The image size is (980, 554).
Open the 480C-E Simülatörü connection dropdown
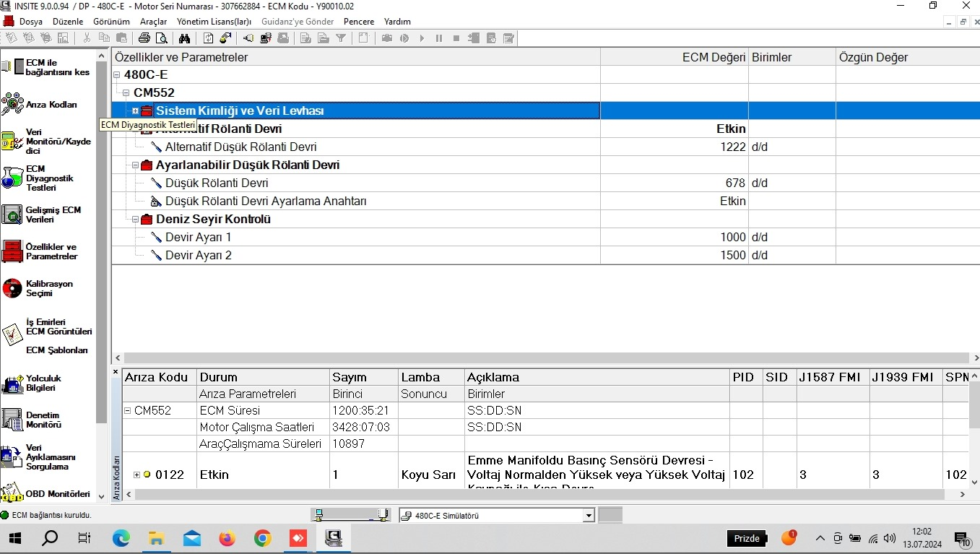click(589, 516)
